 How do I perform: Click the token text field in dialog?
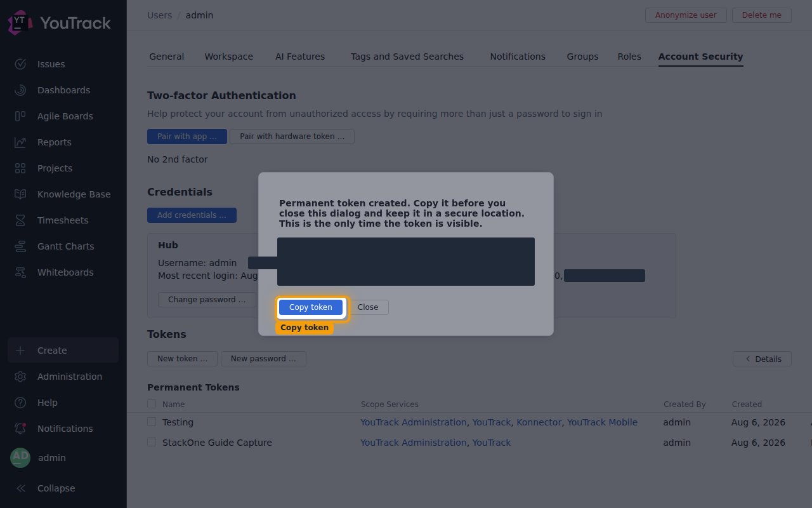(406, 262)
